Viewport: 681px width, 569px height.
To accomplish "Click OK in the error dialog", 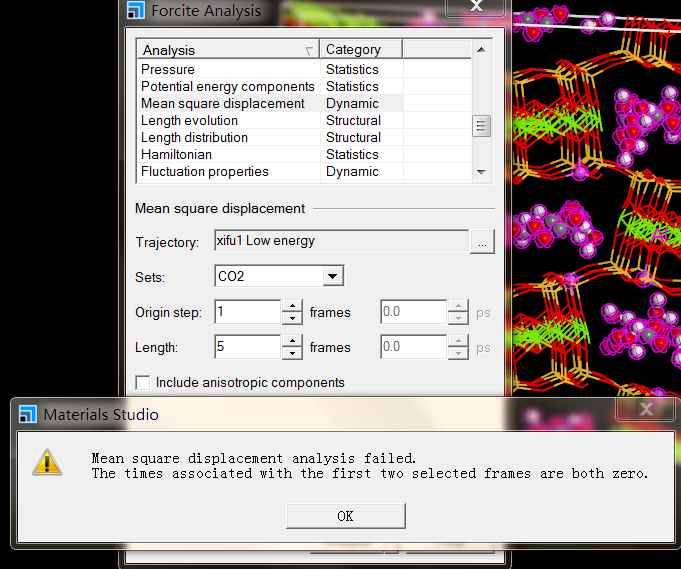I will pyautogui.click(x=345, y=516).
